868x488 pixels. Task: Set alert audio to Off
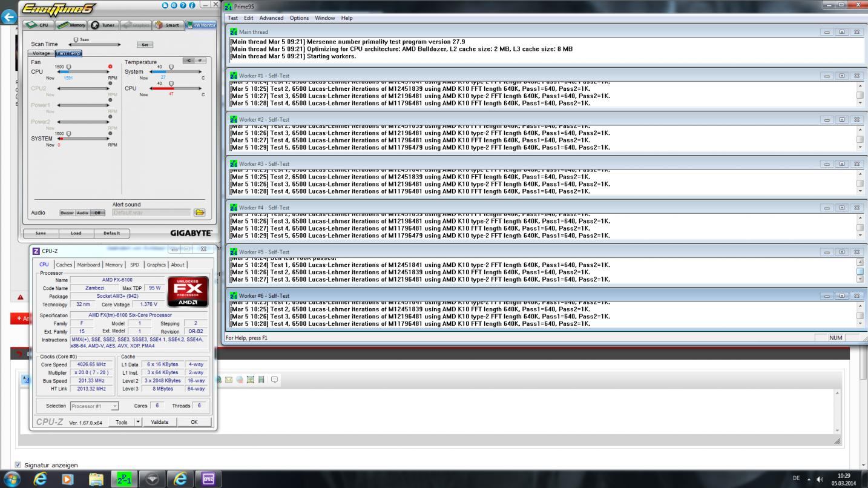click(x=97, y=213)
